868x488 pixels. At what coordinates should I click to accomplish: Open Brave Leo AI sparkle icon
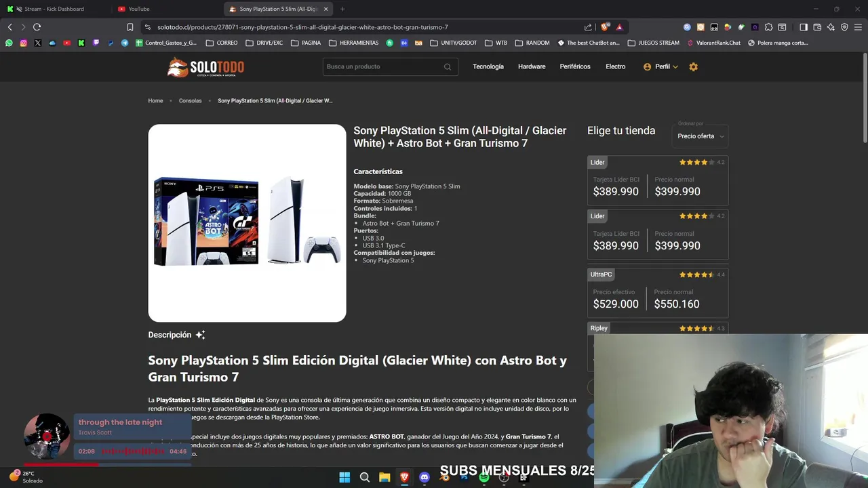click(831, 27)
